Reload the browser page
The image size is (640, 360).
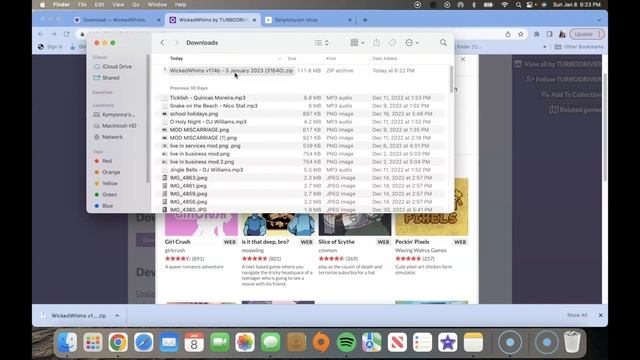[x=67, y=34]
